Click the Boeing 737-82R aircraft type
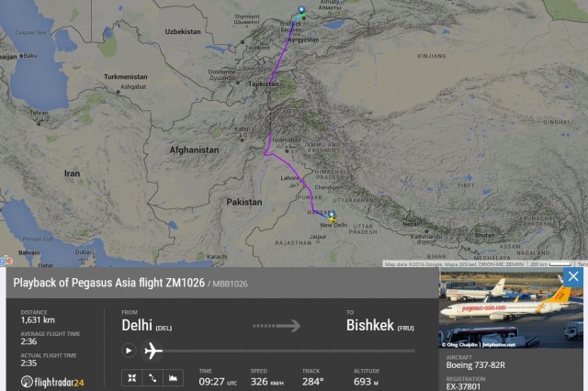This screenshot has width=588, height=391. tap(476, 365)
